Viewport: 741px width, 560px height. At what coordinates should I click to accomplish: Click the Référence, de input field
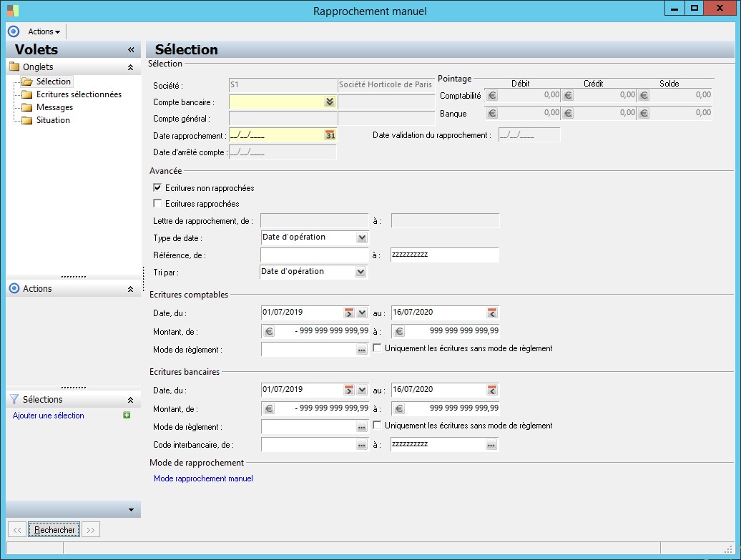pos(315,255)
